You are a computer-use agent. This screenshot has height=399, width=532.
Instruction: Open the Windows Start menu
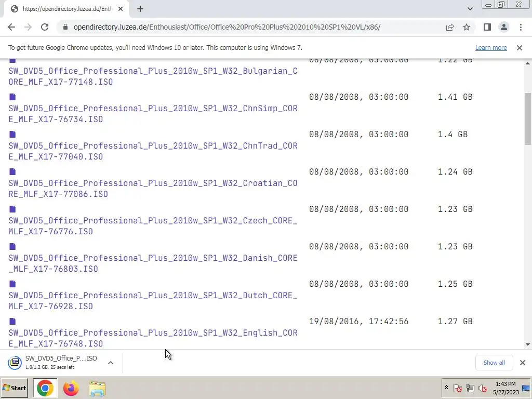[x=14, y=388]
